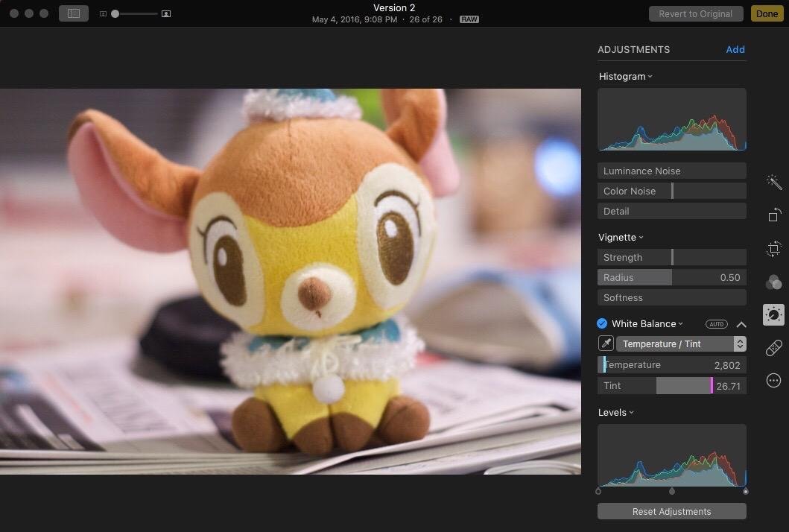This screenshot has width=789, height=532.
Task: Click the Tint slider
Action: pos(672,386)
